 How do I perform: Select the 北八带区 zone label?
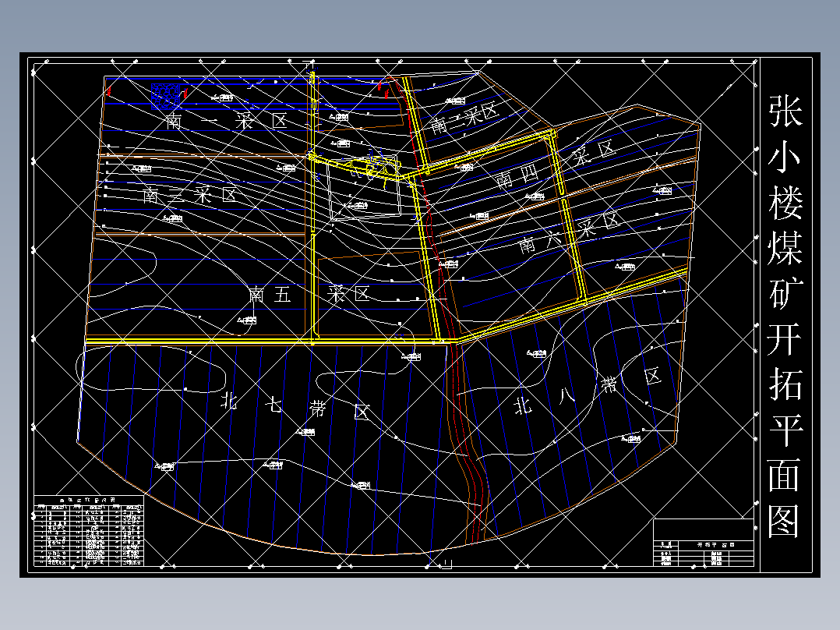(588, 391)
